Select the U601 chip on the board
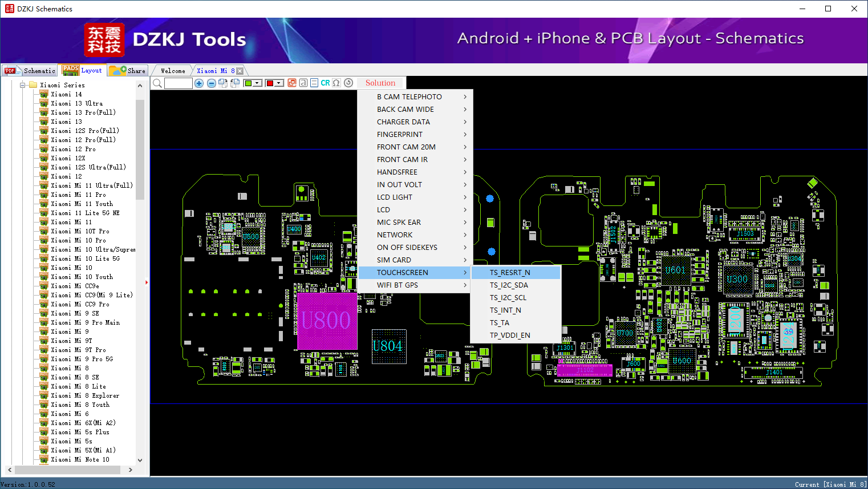This screenshot has height=489, width=868. click(675, 270)
